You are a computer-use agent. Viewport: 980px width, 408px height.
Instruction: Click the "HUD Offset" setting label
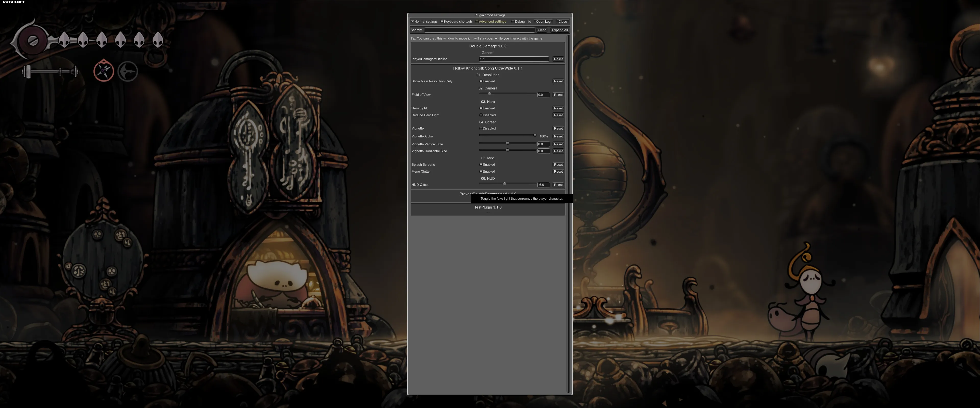tap(420, 185)
